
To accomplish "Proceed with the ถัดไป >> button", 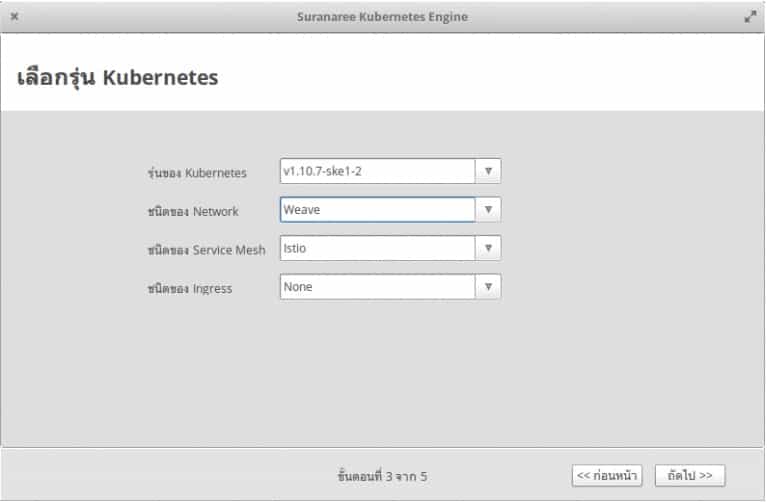I will [x=690, y=475].
